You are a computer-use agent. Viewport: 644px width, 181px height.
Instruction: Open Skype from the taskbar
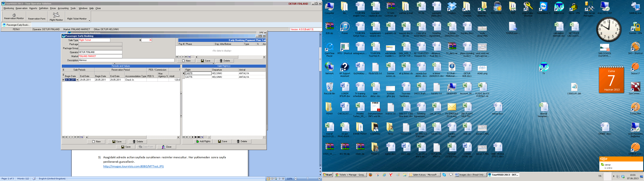pyautogui.click(x=444, y=175)
